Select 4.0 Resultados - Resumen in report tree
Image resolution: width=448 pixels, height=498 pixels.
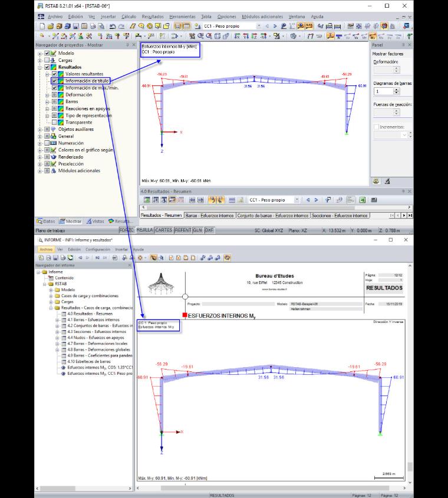pyautogui.click(x=90, y=314)
